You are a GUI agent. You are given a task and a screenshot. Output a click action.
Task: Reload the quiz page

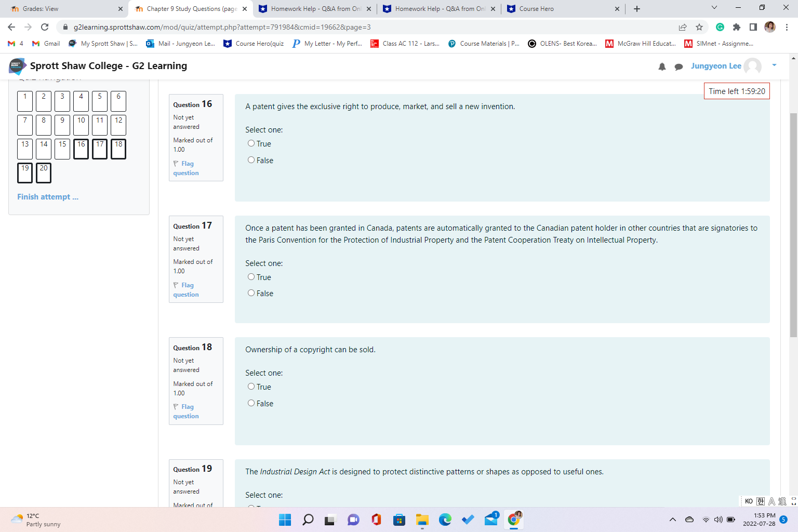45,27
